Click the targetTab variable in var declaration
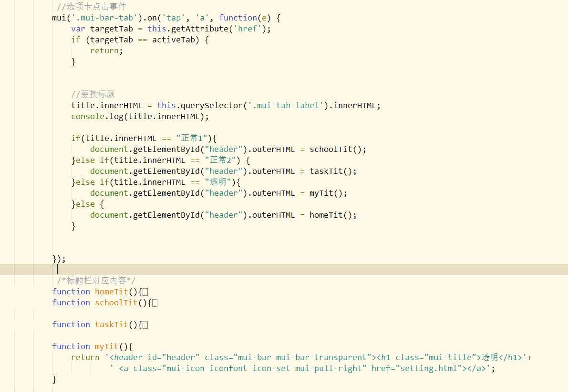The image size is (568, 392). click(112, 29)
